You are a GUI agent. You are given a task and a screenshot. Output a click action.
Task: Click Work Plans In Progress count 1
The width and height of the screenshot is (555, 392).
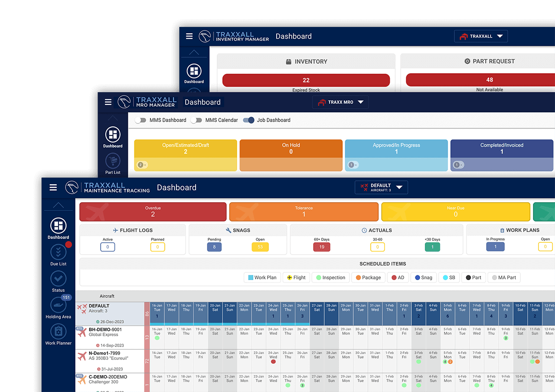pos(496,247)
